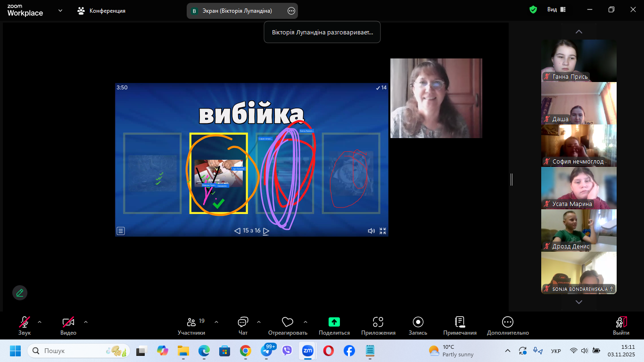
Task: Expand audio options arrow next to Звук
Action: click(40, 322)
